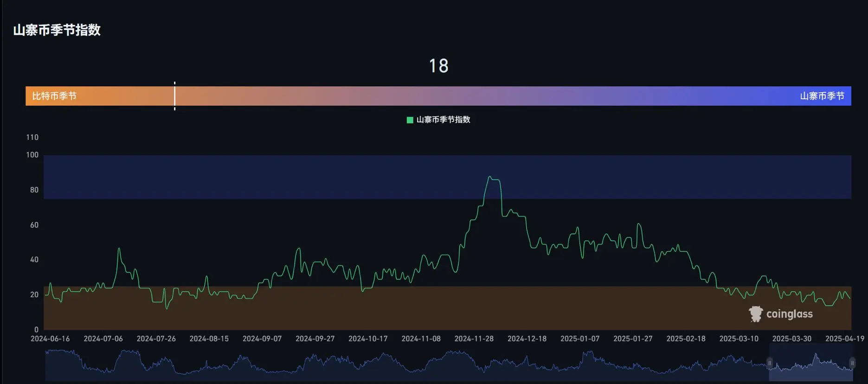Click the 2025-01-07 date label
This screenshot has height=384, width=868.
click(x=580, y=339)
